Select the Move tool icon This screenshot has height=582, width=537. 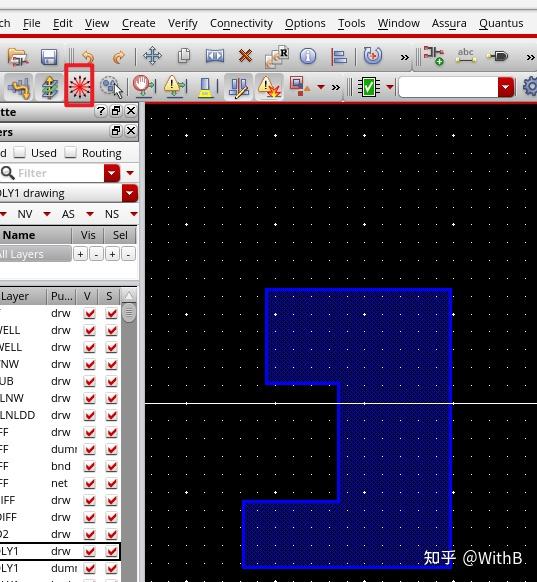click(x=152, y=56)
